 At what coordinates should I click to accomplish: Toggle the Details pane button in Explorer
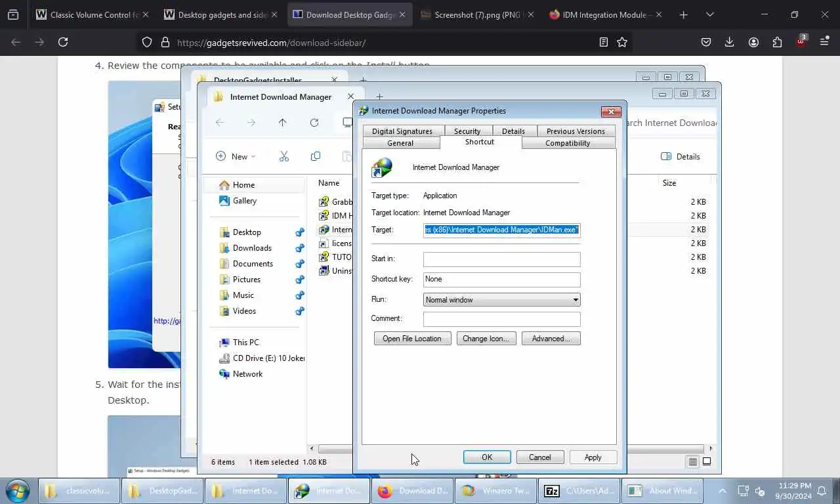pyautogui.click(x=681, y=156)
